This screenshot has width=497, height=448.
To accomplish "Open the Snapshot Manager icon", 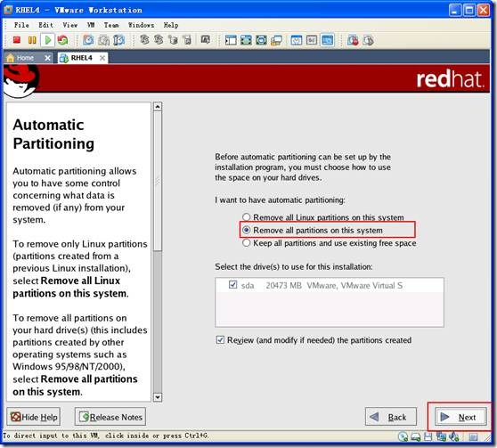I will (118, 40).
